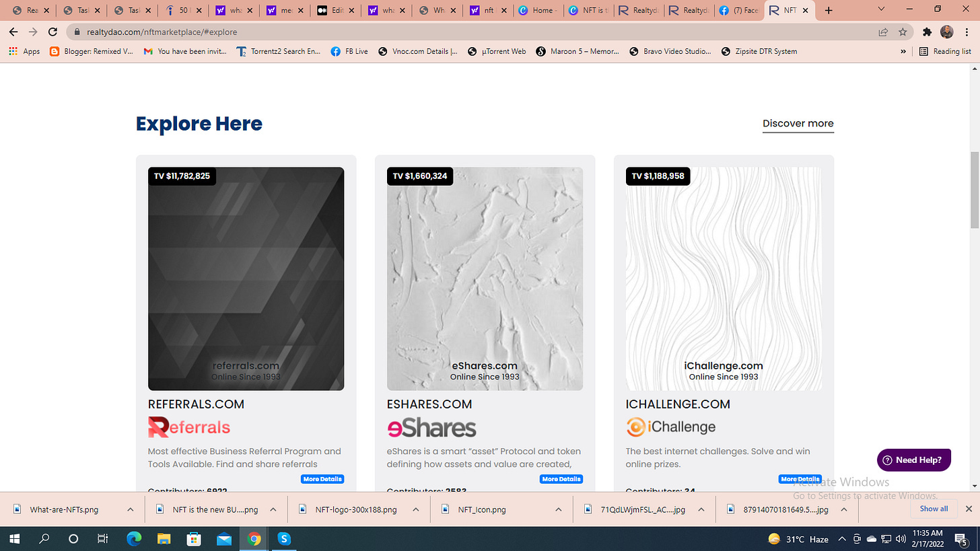
Task: Switch to the '(7) Face' Facebook tab
Action: pos(738,10)
